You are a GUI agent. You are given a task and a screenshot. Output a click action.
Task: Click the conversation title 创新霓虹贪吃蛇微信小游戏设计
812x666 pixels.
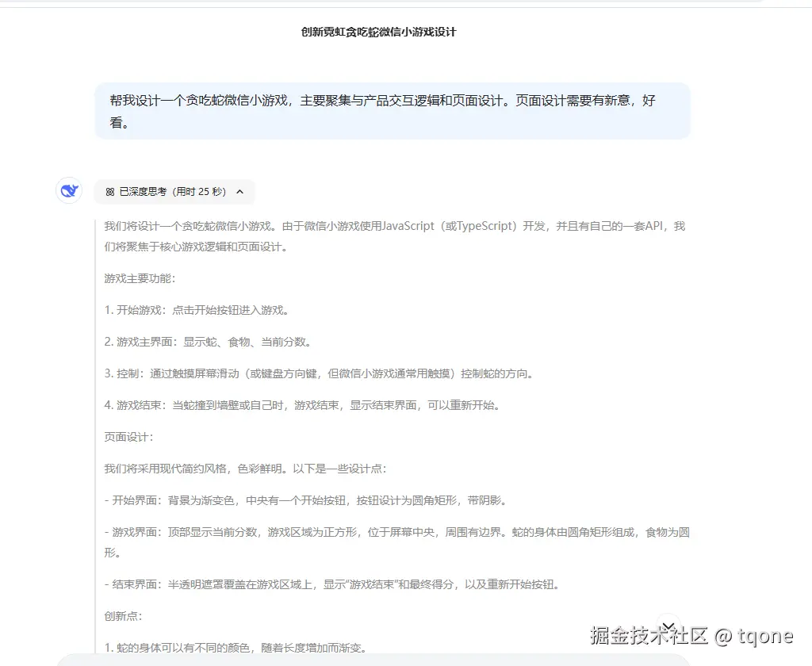[378, 32]
